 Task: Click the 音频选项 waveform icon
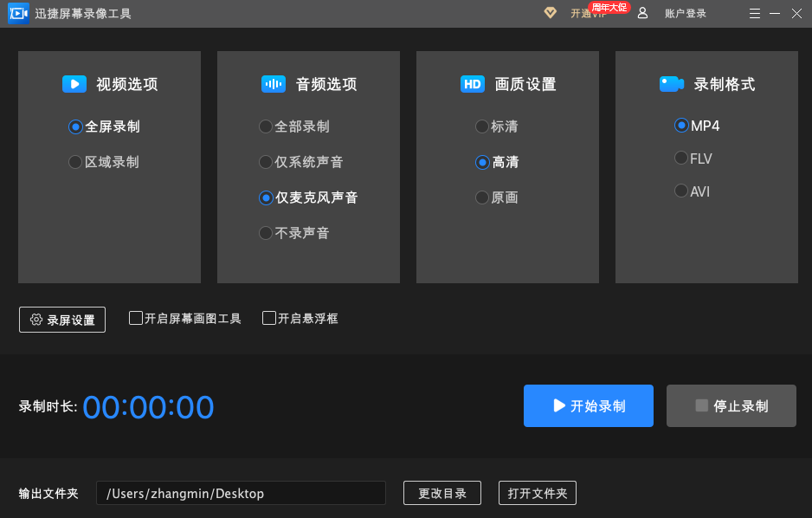(273, 84)
